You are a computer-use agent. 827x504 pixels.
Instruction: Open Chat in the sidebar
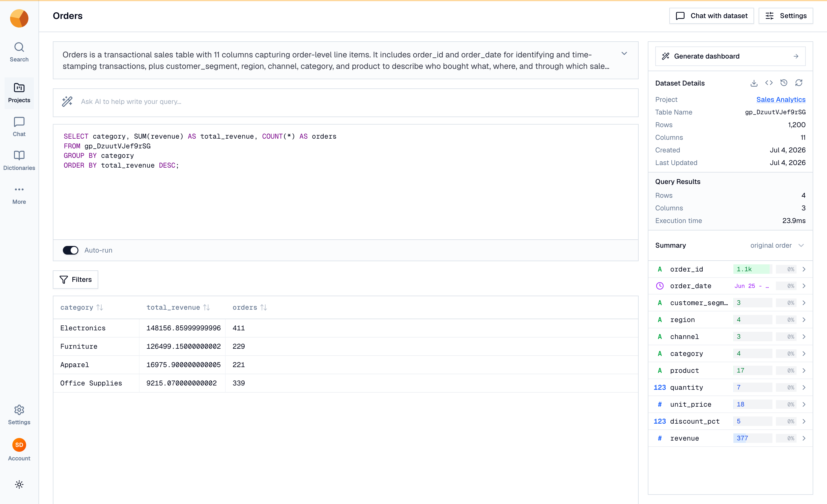(19, 127)
